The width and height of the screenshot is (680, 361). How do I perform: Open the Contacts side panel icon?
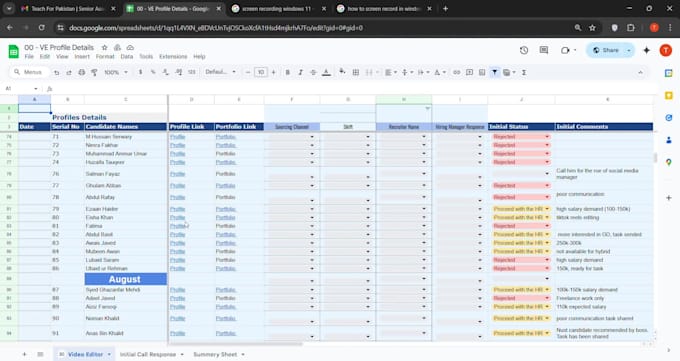(668, 140)
